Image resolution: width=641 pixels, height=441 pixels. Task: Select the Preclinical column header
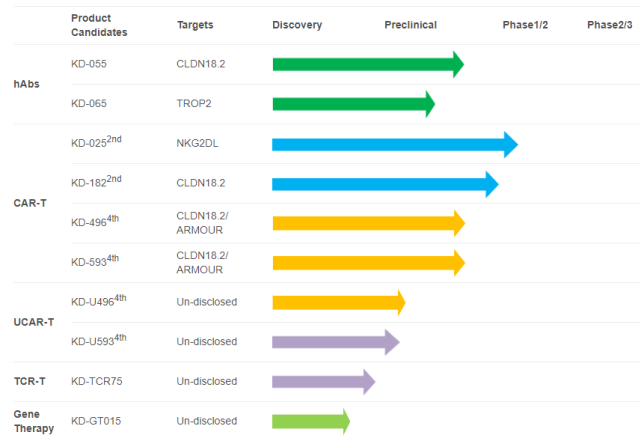pos(410,24)
